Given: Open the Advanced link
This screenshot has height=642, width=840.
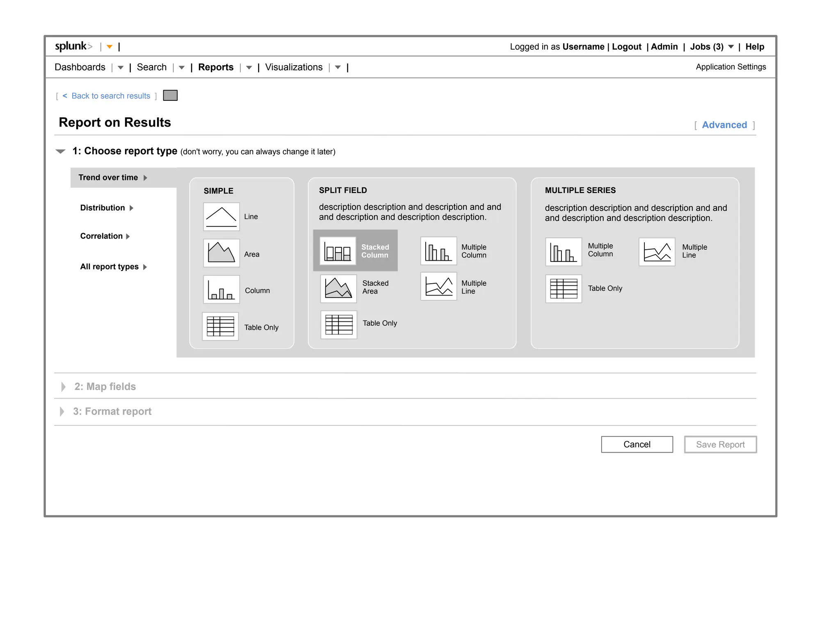Looking at the screenshot, I should 724,125.
